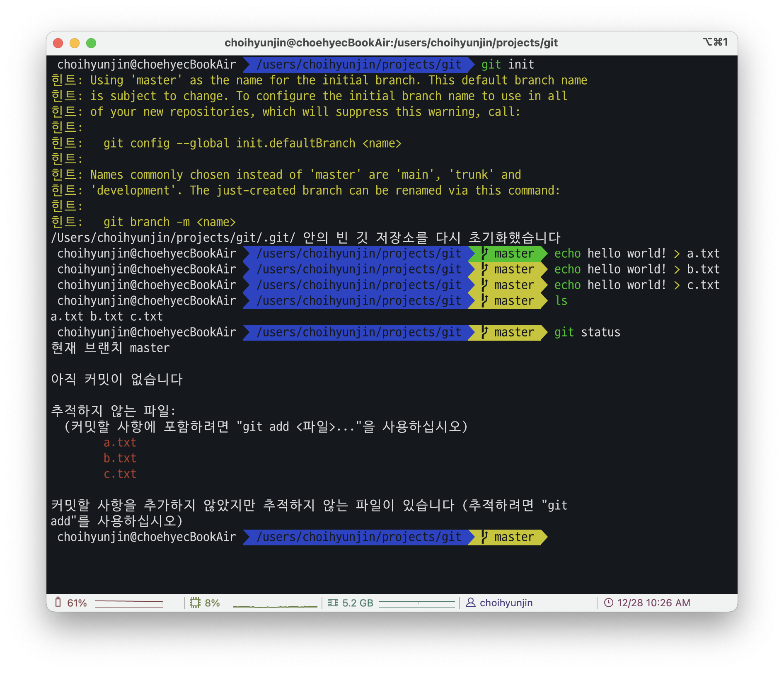The width and height of the screenshot is (784, 673).
Task: Click 'echo hello world! > b.txt' command
Action: point(637,269)
